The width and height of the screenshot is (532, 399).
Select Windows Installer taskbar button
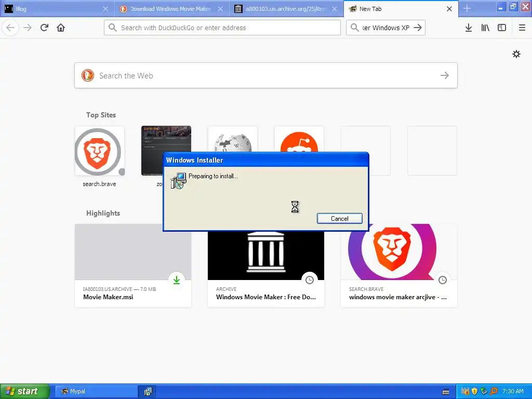click(148, 391)
